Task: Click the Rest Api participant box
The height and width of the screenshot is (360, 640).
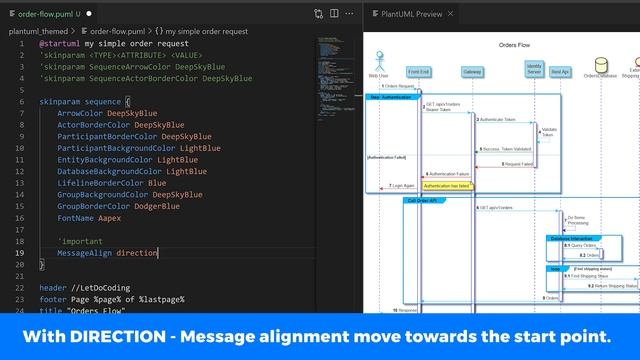Action: [560, 72]
